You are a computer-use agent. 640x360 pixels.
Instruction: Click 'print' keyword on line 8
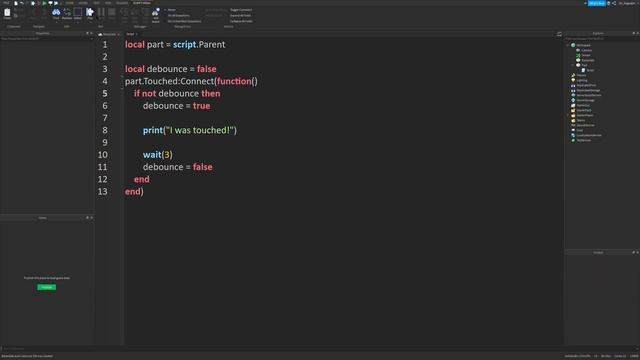(x=153, y=130)
